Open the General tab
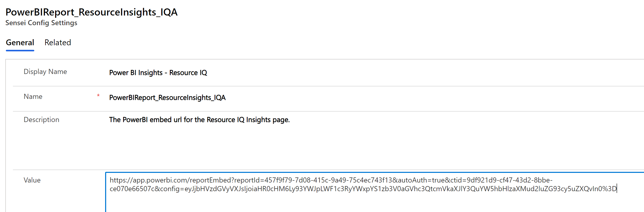The image size is (644, 212). 20,42
